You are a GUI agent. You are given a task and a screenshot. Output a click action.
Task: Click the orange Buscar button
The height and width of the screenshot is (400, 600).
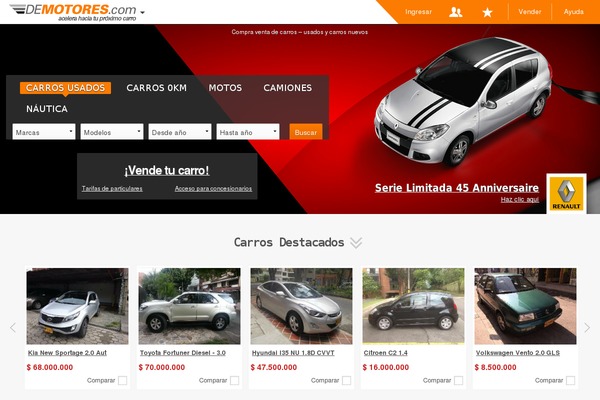coord(306,132)
